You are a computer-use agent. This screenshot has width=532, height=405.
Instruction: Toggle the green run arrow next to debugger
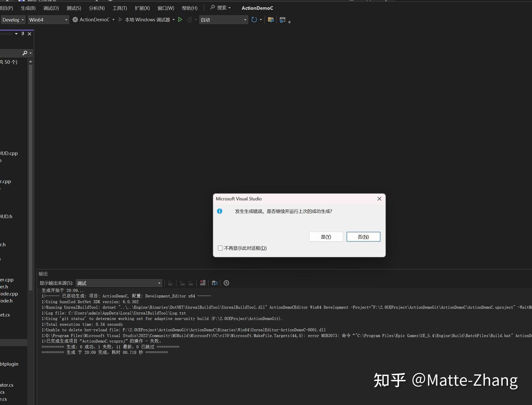tap(180, 20)
